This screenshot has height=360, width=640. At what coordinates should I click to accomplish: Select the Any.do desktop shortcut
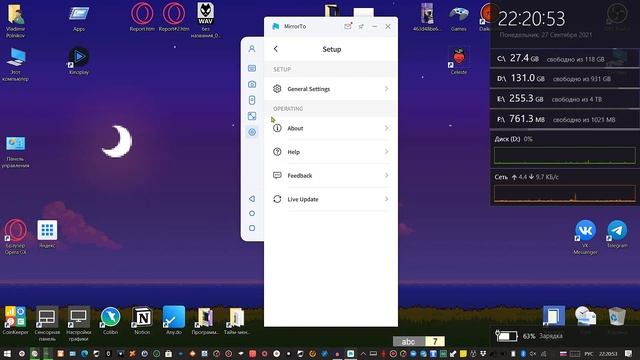(x=174, y=321)
